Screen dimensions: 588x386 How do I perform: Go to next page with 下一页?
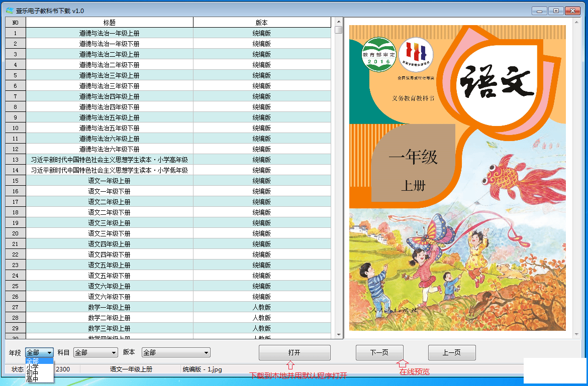click(x=379, y=352)
